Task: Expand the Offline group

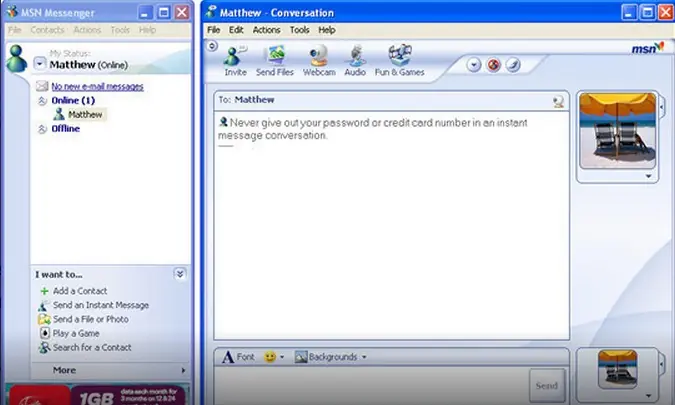Action: (42, 129)
